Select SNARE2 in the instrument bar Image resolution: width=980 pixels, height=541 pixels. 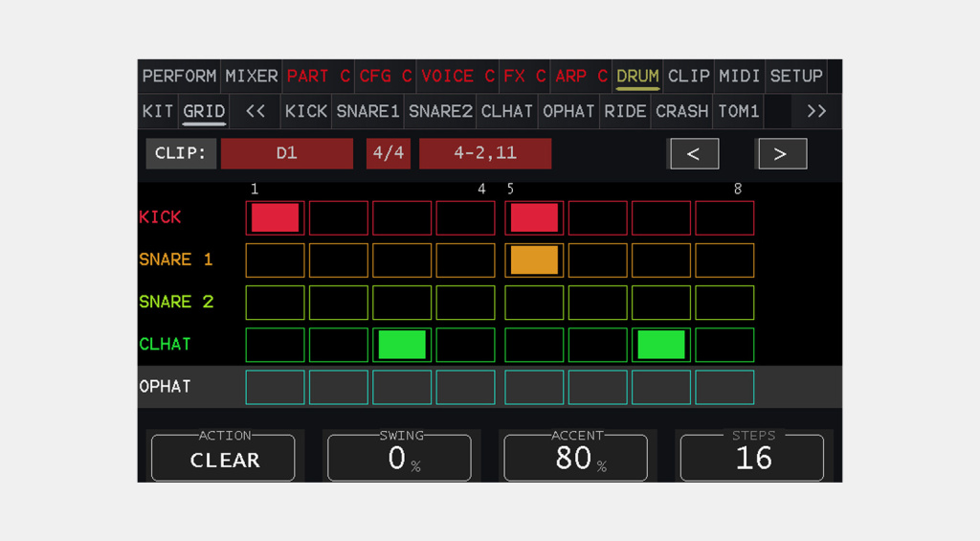pyautogui.click(x=440, y=111)
